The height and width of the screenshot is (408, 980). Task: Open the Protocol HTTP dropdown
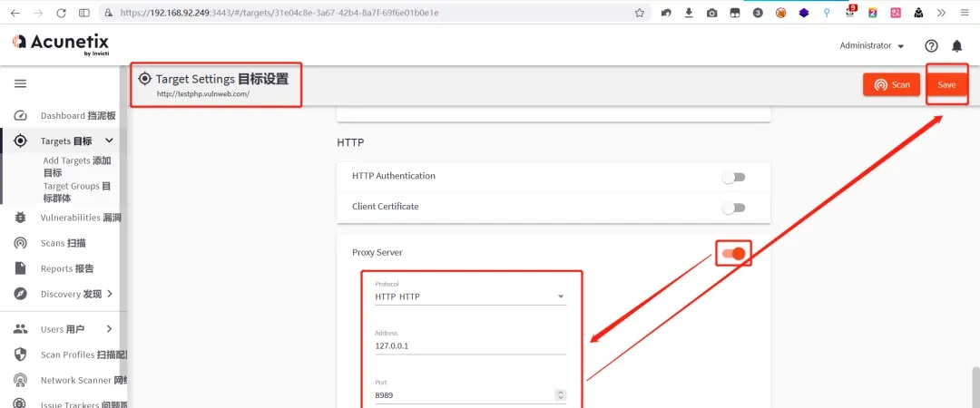tap(471, 296)
